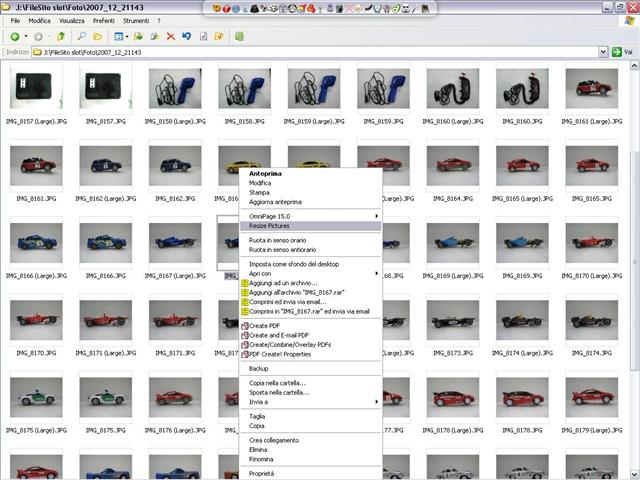Image resolution: width=640 pixels, height=480 pixels.
Task: Click file name IMG_8169.JPG
Action: (522, 276)
